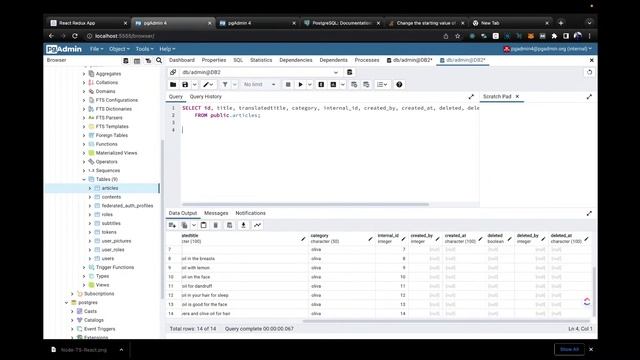Screen dimensions: 640x360
Task: Close the Scratch Pad tab
Action: pyautogui.click(x=517, y=97)
